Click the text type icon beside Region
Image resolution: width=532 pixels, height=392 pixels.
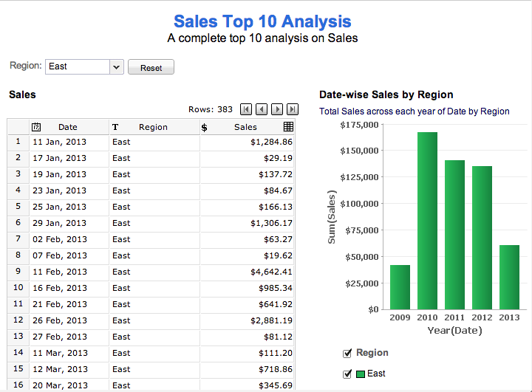point(115,127)
